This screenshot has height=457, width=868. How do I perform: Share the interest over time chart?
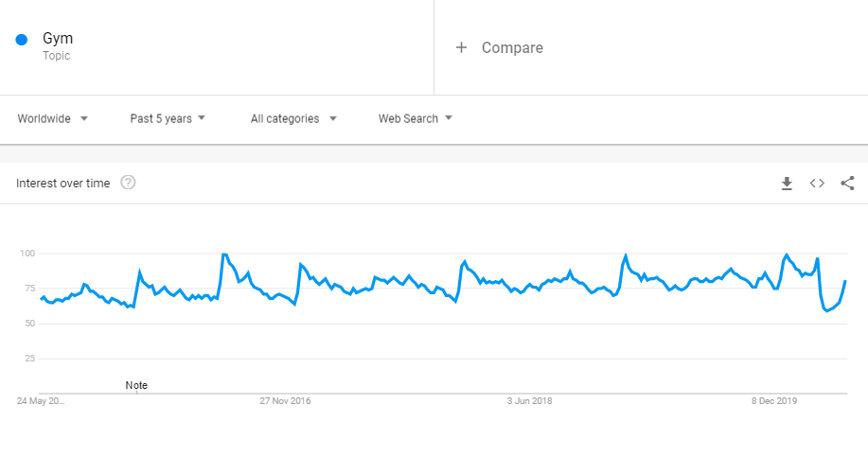coord(847,184)
